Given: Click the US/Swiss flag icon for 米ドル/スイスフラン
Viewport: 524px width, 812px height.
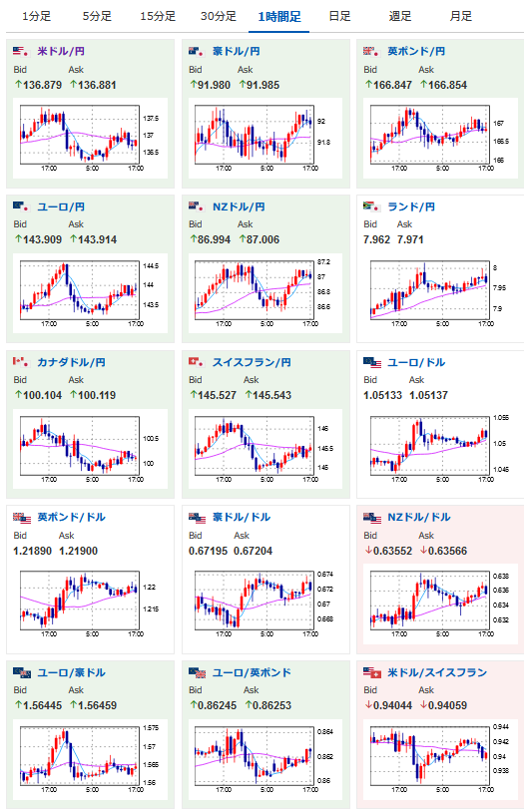Looking at the screenshot, I should click(372, 672).
